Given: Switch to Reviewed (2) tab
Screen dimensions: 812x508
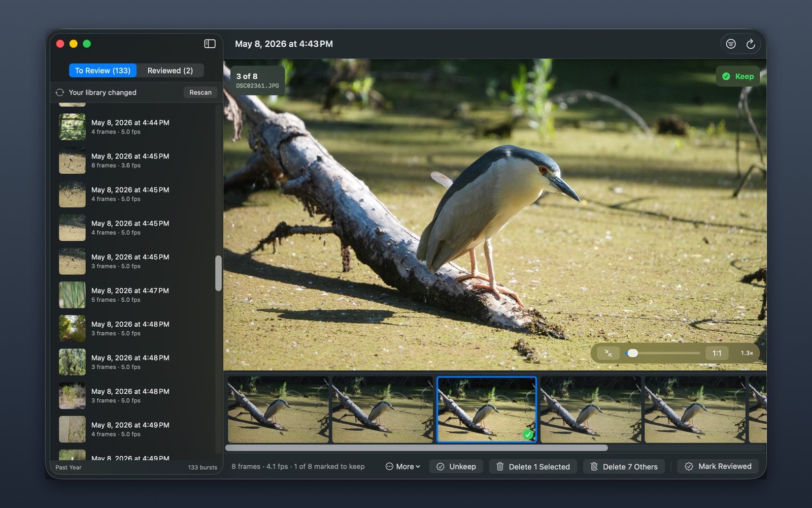Looking at the screenshot, I should pos(170,71).
